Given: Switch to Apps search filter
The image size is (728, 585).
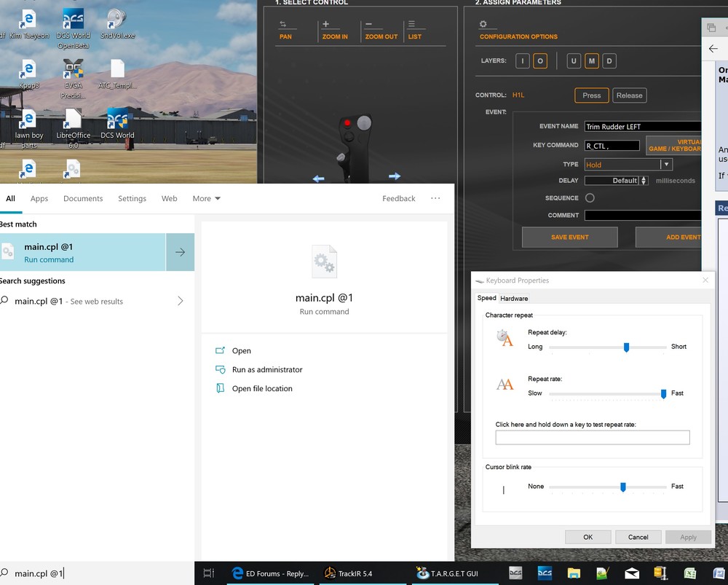Looking at the screenshot, I should [39, 198].
